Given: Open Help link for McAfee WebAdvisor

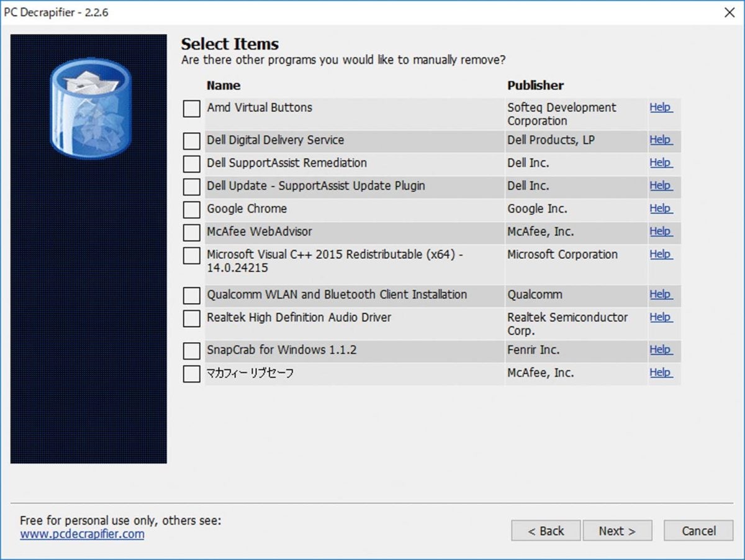Looking at the screenshot, I should pyautogui.click(x=661, y=232).
